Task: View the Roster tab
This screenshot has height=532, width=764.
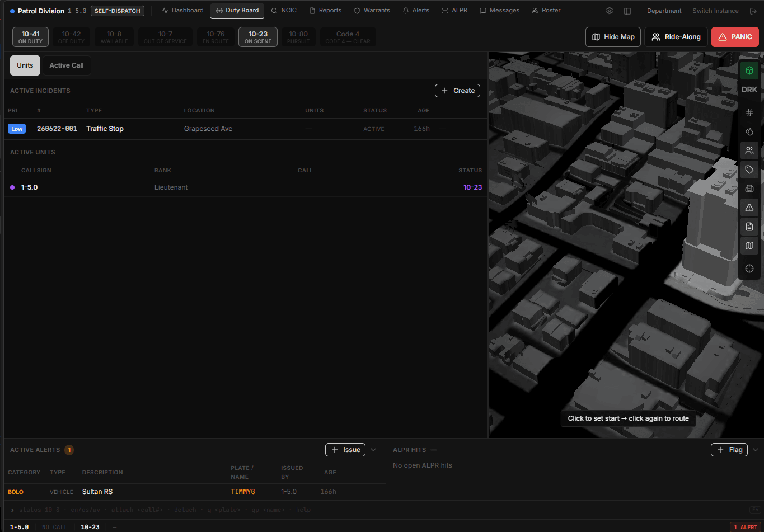Action: click(546, 11)
